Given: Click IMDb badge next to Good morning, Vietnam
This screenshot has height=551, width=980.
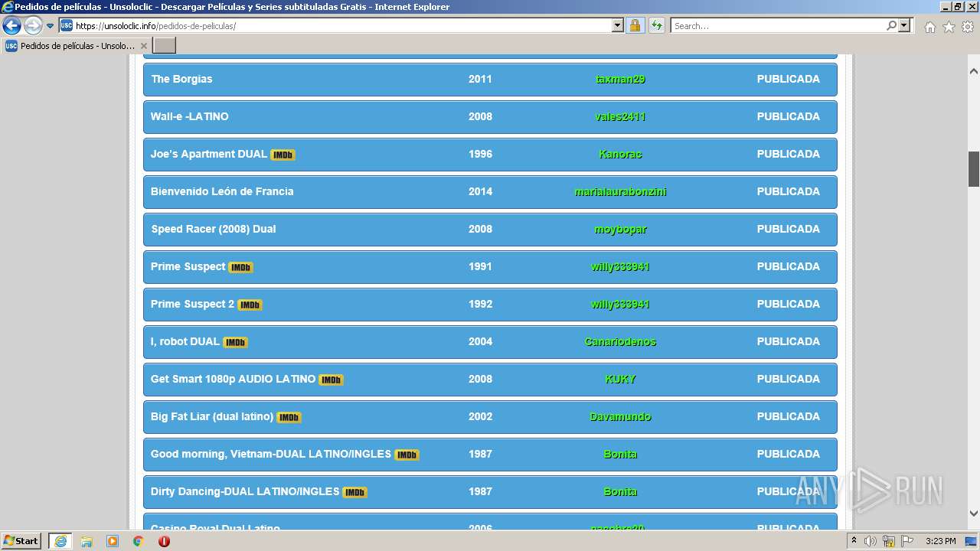Looking at the screenshot, I should click(x=407, y=455).
